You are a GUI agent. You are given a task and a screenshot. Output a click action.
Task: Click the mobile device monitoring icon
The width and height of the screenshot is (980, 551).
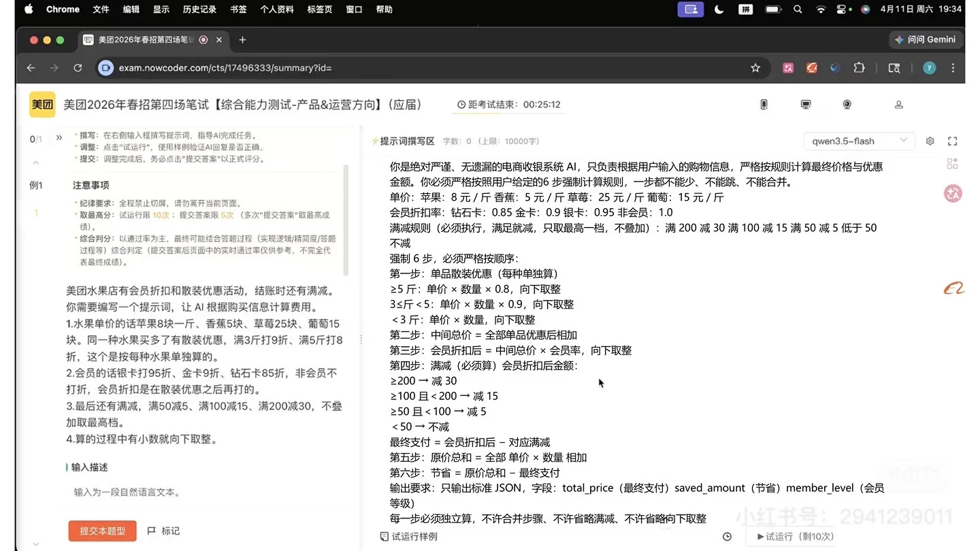[764, 104]
